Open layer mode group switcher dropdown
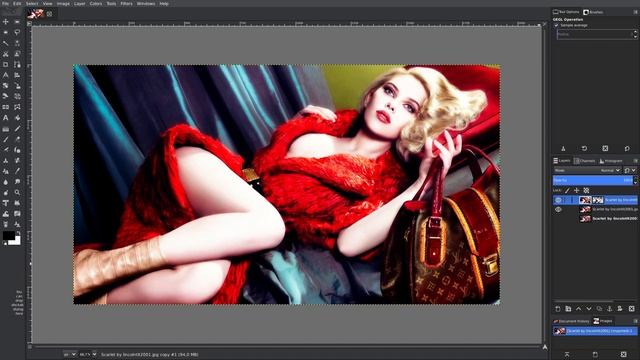Image resolution: width=640 pixels, height=360 pixels. click(x=630, y=170)
